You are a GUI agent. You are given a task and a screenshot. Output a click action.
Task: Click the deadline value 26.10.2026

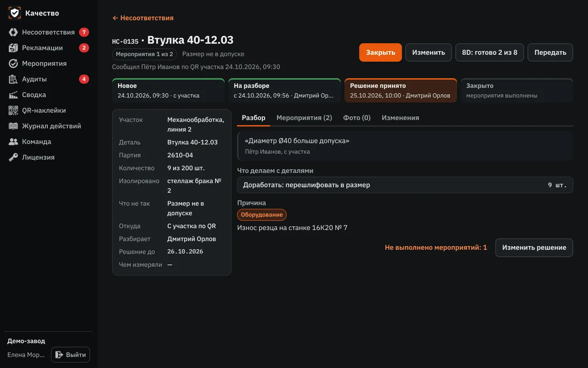tap(185, 252)
